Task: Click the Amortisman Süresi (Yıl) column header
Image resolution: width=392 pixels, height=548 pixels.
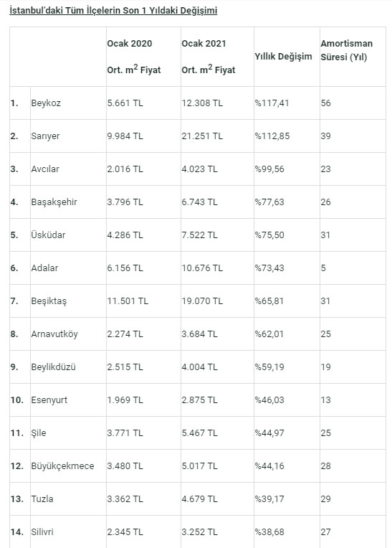Action: [x=347, y=50]
